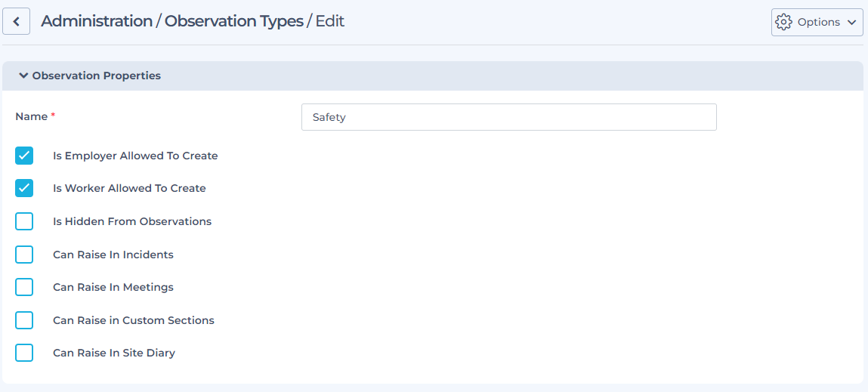
Task: Open the Options dropdown arrow
Action: [x=851, y=23]
